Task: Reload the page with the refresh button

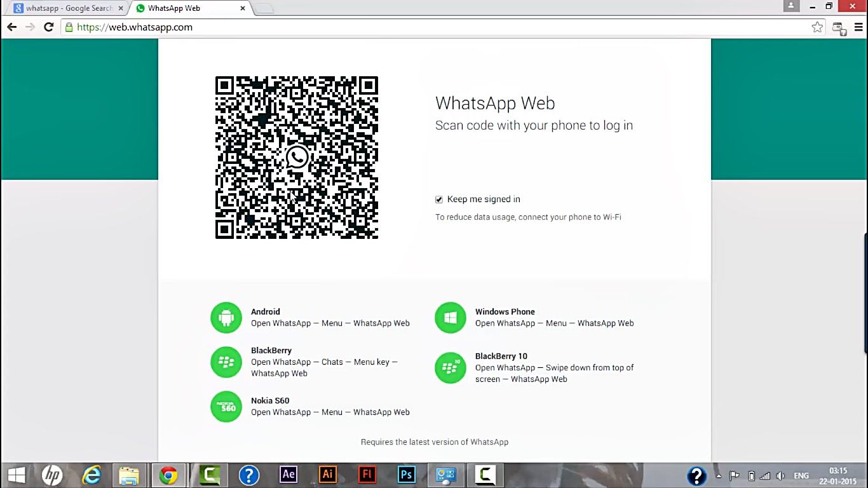Action: [48, 27]
